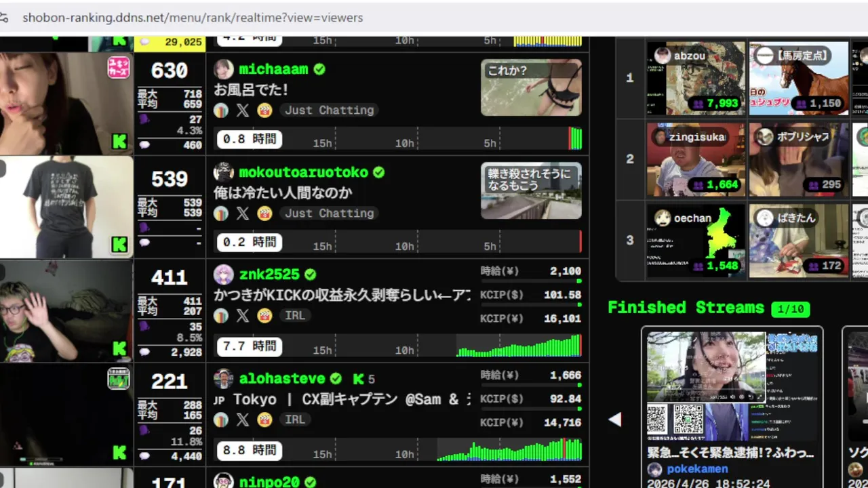
Task: Click the 1/10 page badge beside Finished Streams
Action: pos(791,309)
